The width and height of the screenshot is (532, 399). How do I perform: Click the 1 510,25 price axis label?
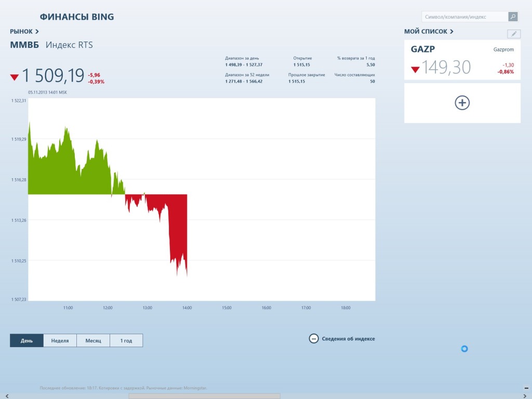[19, 261]
